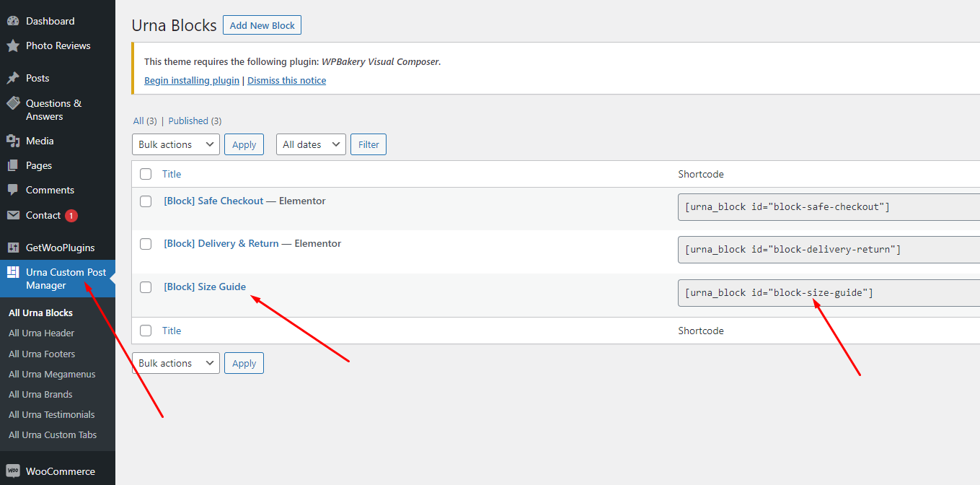Click the Questions & Answers icon

pos(13,103)
